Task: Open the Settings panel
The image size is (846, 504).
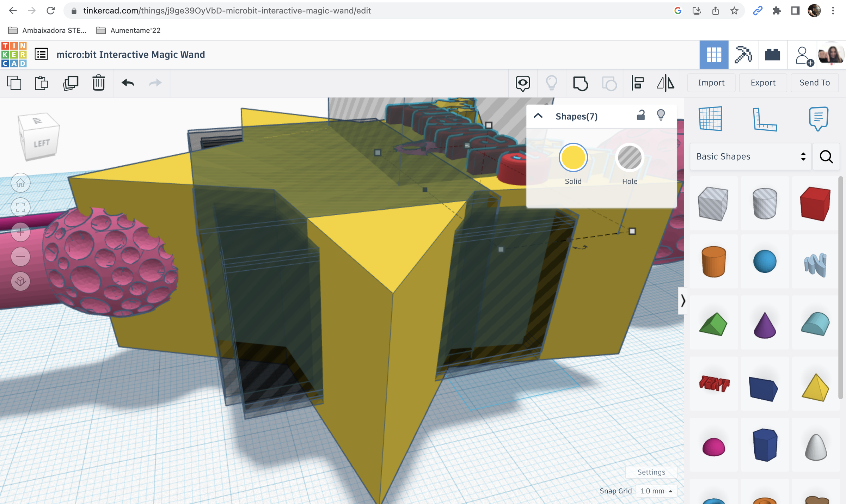Action: point(651,472)
